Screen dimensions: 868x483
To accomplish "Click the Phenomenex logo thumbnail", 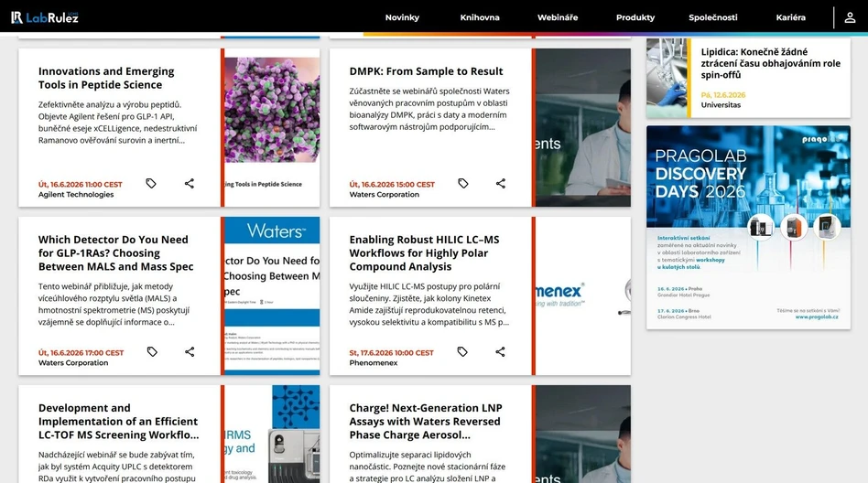I will pos(583,296).
